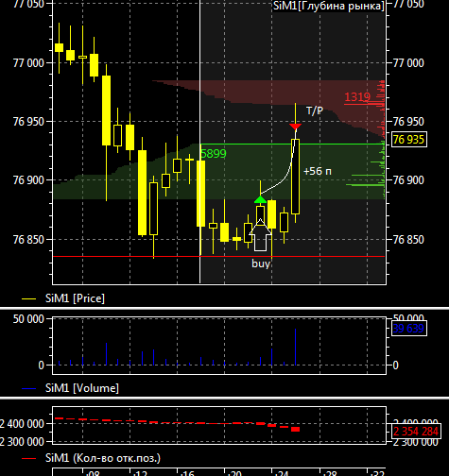Click the SiM1 [Price] legend label

point(75,298)
